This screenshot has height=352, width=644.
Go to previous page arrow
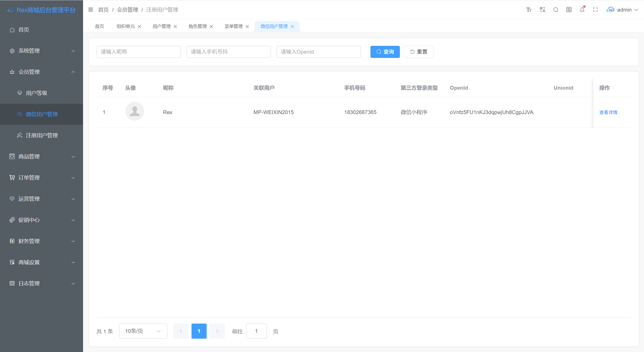[x=181, y=331]
